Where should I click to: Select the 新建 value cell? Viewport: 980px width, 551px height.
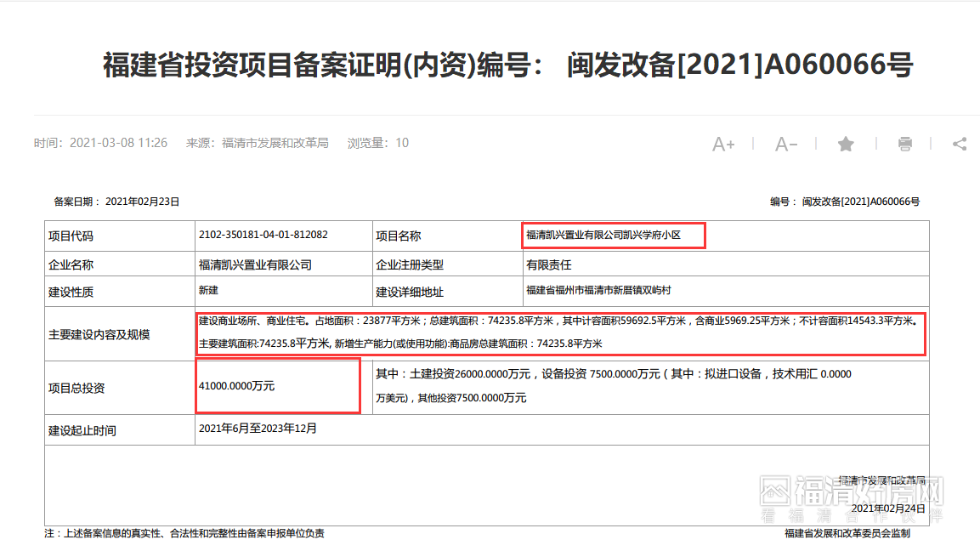click(x=283, y=292)
